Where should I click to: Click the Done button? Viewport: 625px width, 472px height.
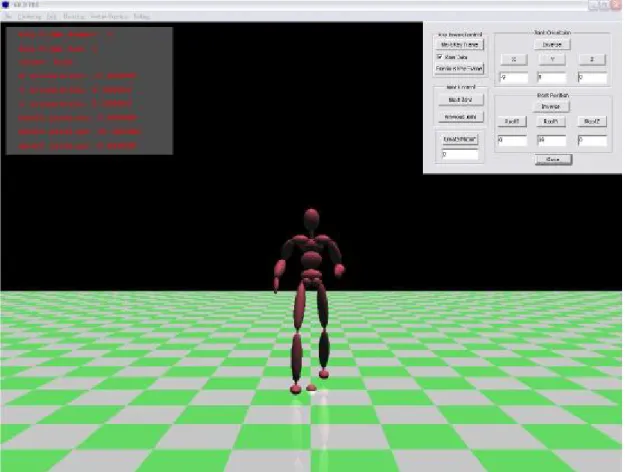pyautogui.click(x=553, y=159)
